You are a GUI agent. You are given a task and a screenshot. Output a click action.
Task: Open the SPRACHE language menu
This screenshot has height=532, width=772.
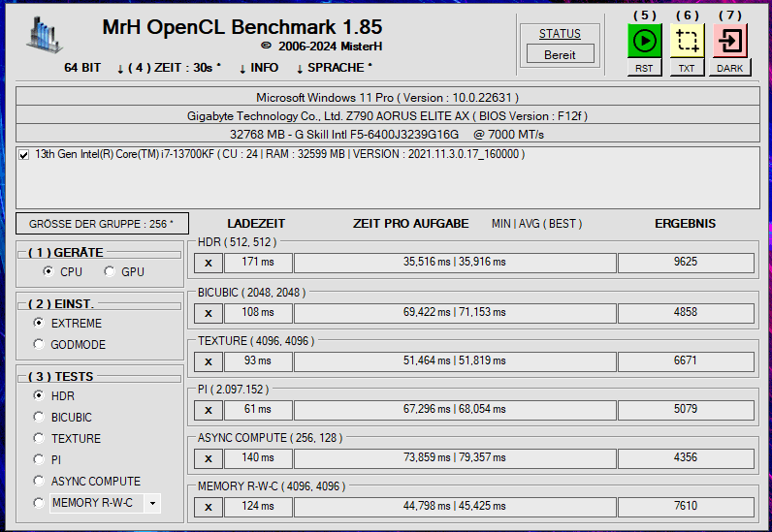pyautogui.click(x=335, y=68)
